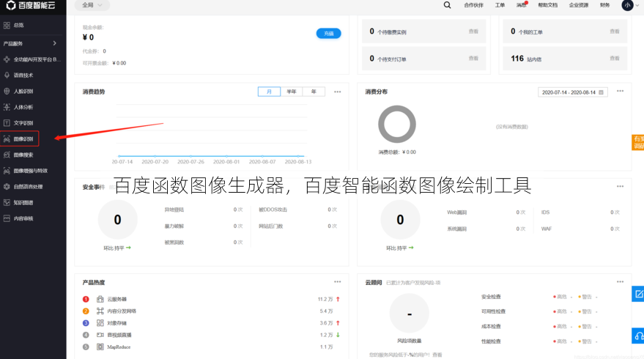644x359 pixels.
Task: Click the 百度智能云 logo icon
Action: (11, 5)
